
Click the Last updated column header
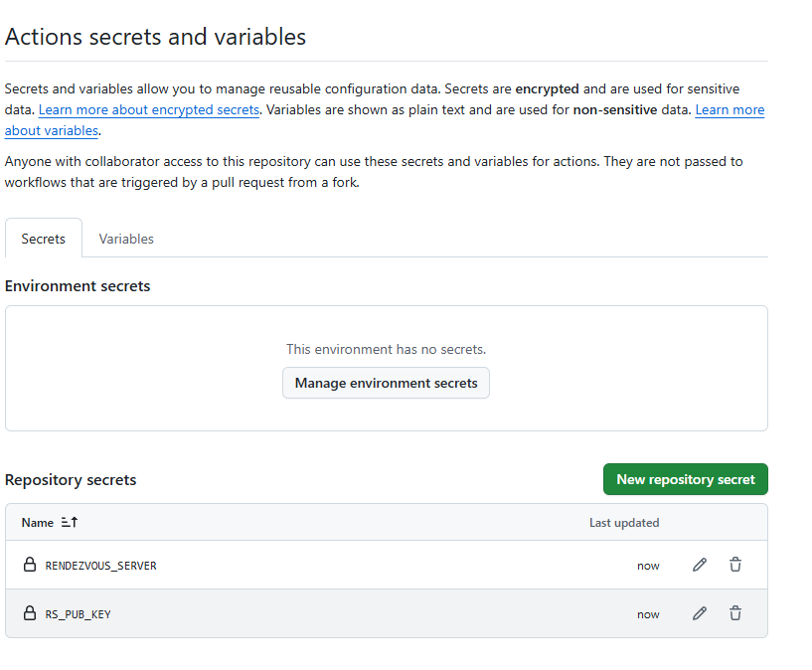623,522
